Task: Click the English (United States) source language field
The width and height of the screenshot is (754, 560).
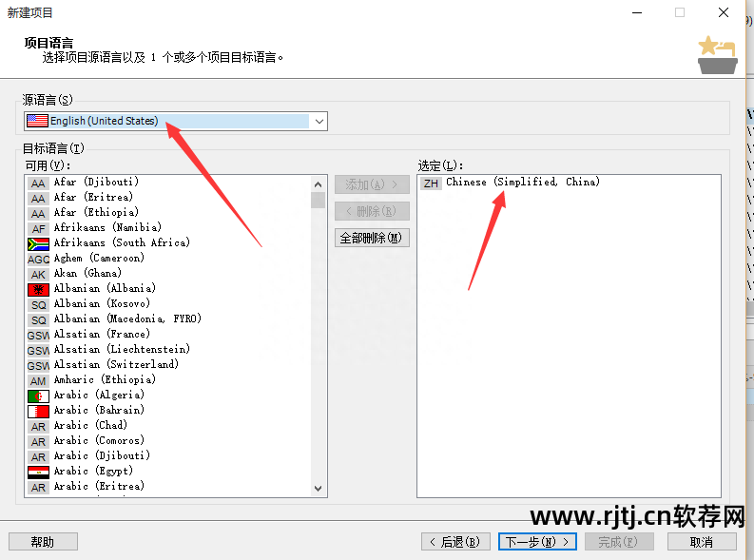Action: coord(176,121)
